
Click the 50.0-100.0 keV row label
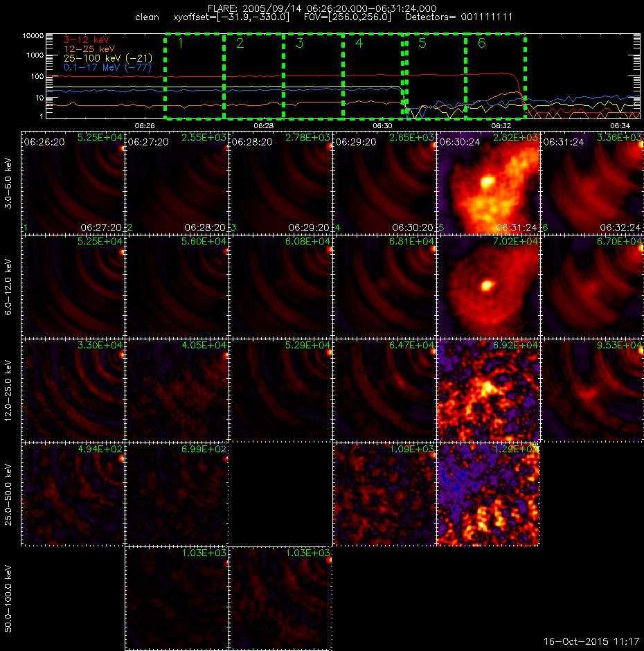tap(8, 598)
